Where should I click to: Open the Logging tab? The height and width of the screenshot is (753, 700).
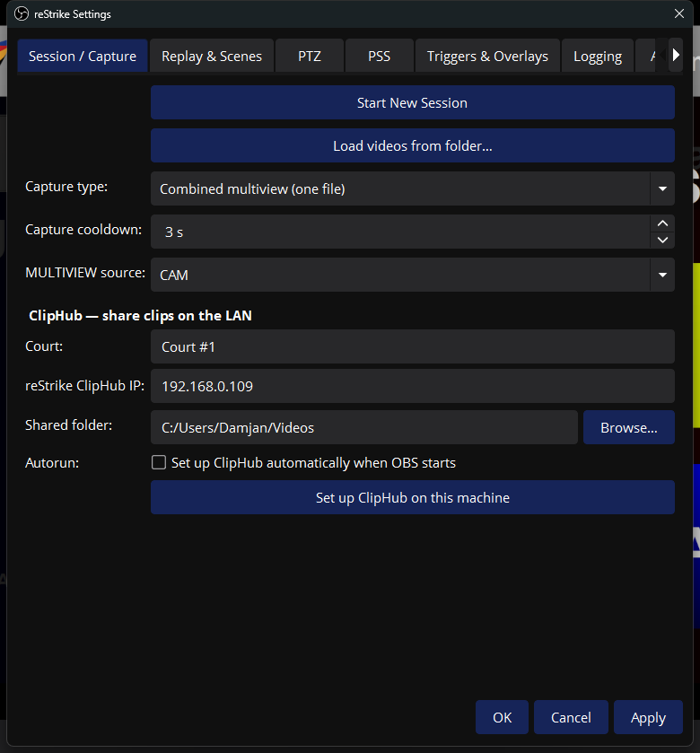pos(598,57)
